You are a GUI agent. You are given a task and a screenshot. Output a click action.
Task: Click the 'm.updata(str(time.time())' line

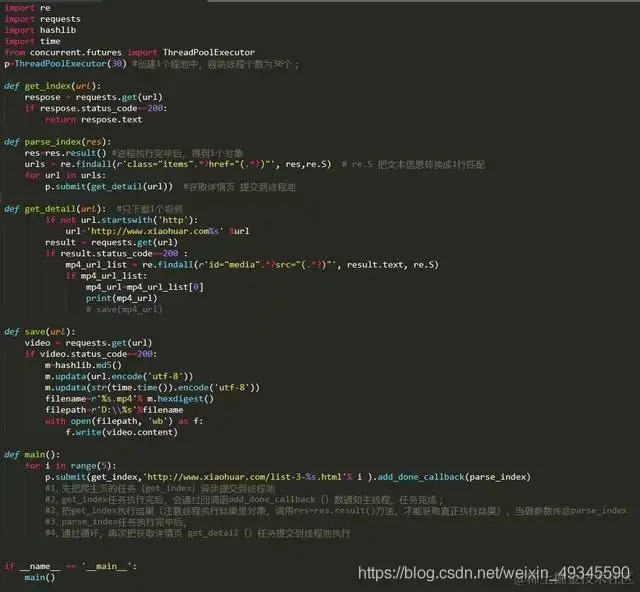click(x=152, y=387)
